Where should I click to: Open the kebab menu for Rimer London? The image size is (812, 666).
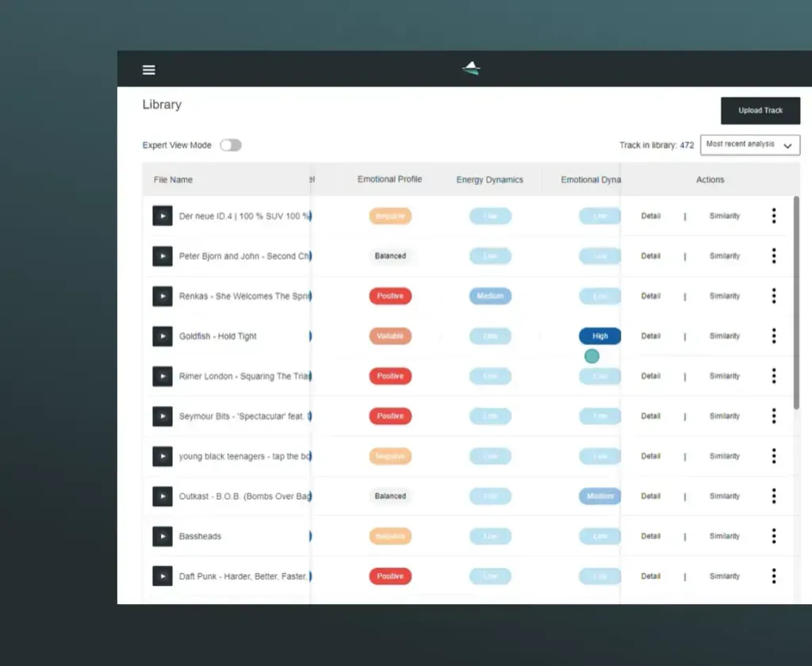[773, 375]
